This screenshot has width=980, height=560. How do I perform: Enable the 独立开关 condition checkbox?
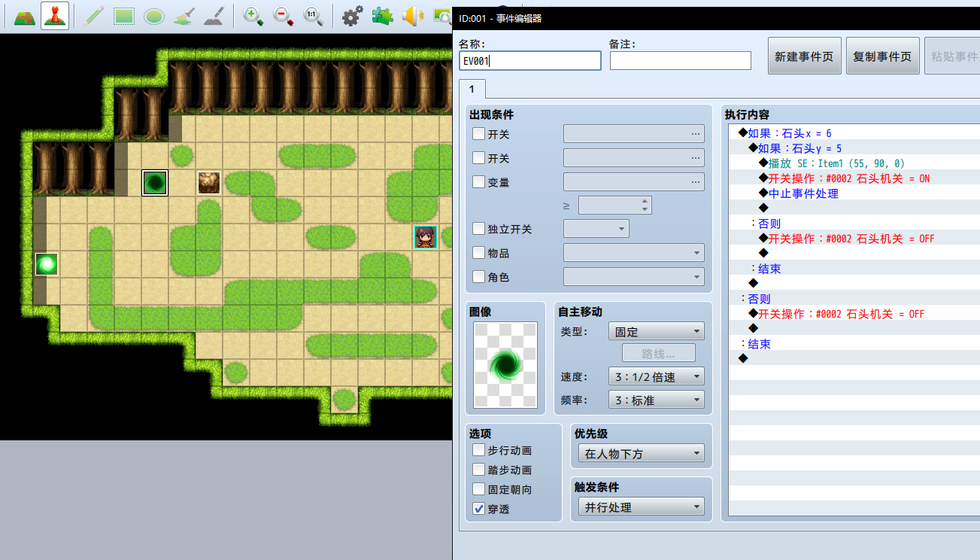pos(478,229)
